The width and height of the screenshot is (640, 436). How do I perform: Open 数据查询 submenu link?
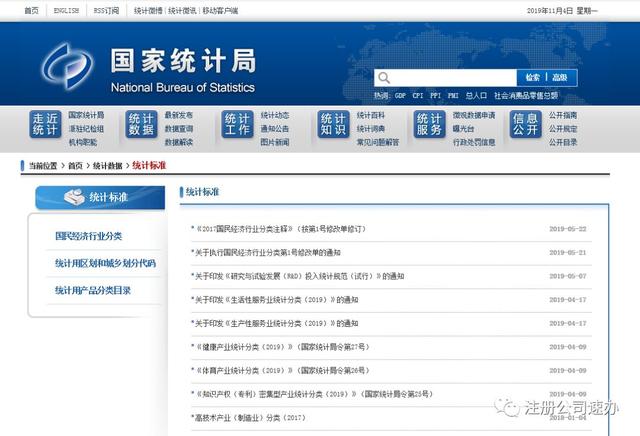click(x=179, y=129)
